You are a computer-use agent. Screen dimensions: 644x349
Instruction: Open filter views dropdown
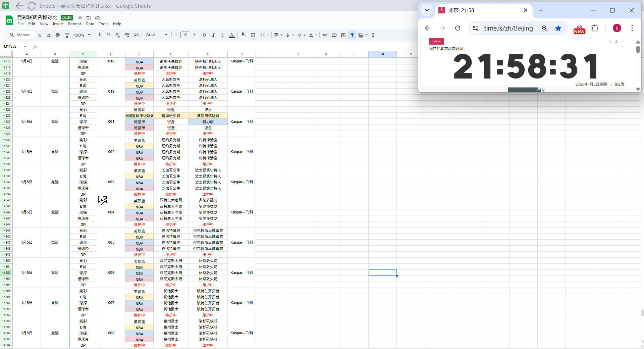click(363, 35)
